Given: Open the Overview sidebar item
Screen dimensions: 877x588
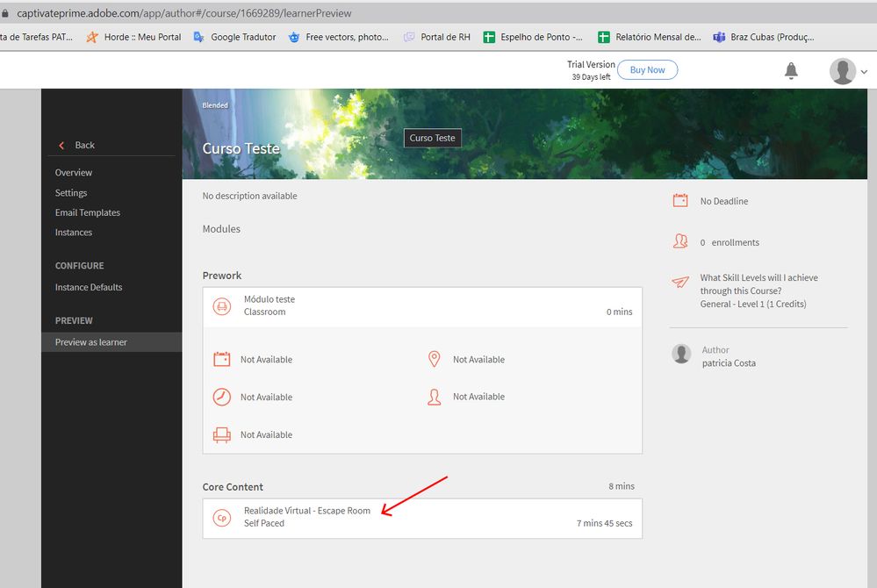Looking at the screenshot, I should [x=74, y=173].
